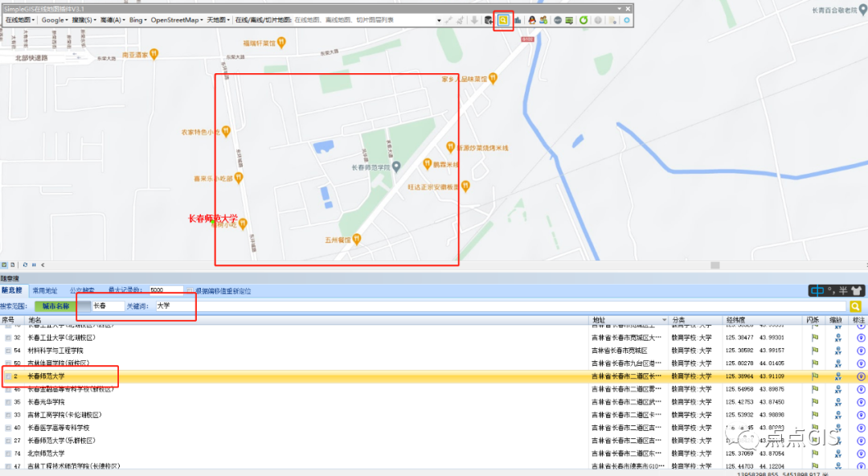Click the database download layer icon
Viewport: 868px width, 476px height.
point(489,20)
